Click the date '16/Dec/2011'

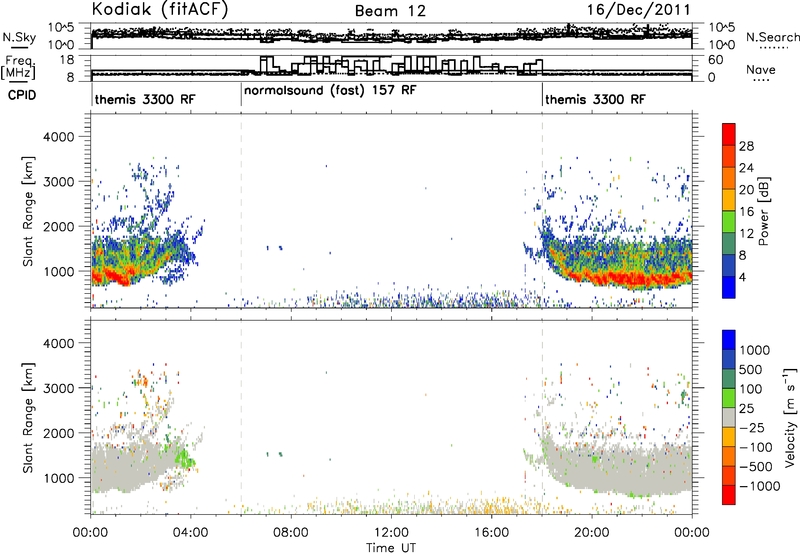click(638, 10)
